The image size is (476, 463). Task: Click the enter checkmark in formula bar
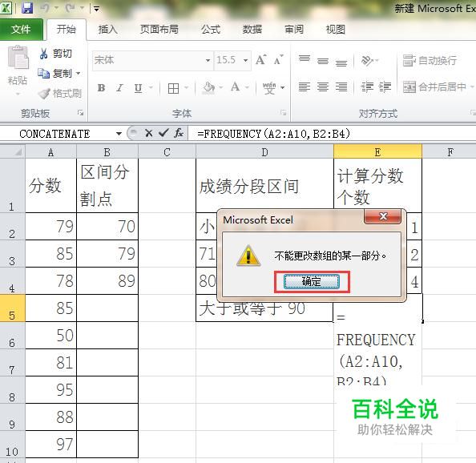pos(163,133)
